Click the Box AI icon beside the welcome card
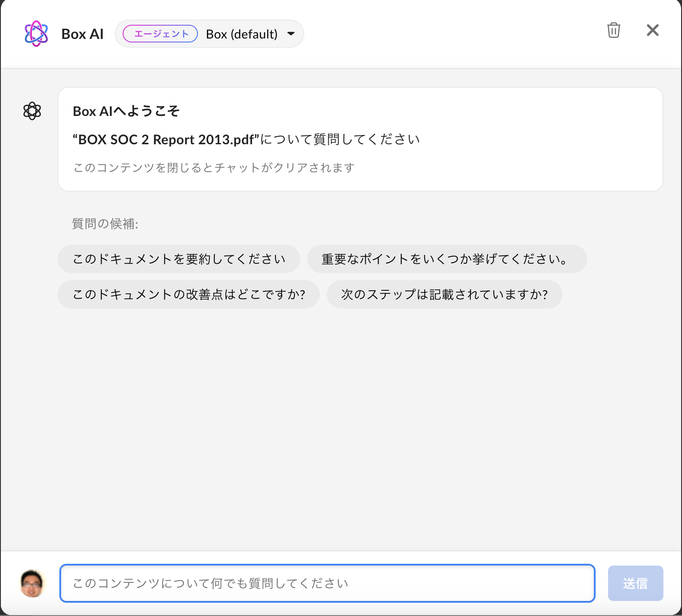Viewport: 682px width, 616px height. click(x=32, y=110)
